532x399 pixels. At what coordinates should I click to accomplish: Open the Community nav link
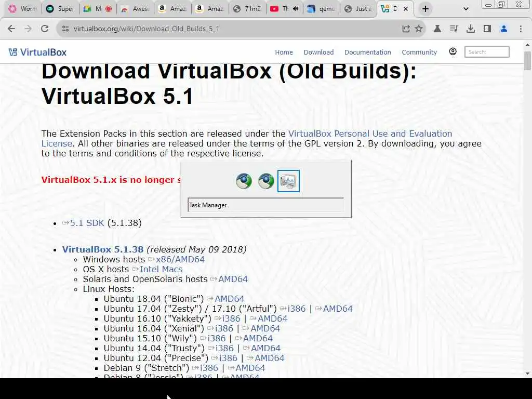419,52
